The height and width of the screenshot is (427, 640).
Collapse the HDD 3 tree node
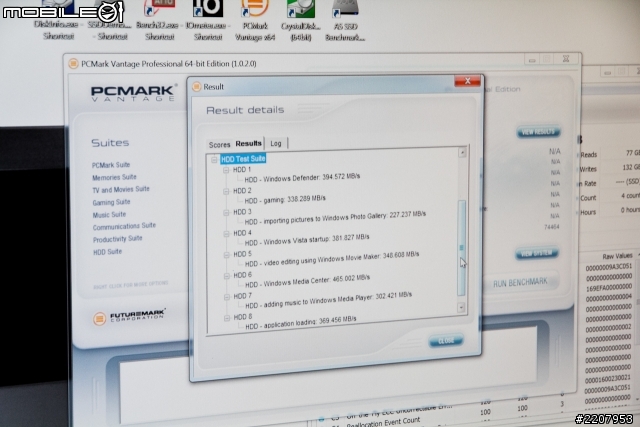click(226, 213)
